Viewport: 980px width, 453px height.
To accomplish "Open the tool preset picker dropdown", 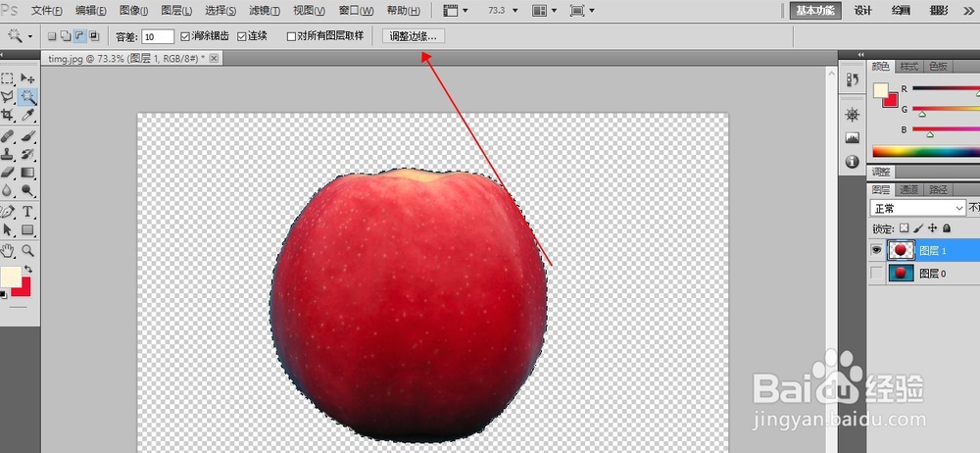I will (x=30, y=37).
